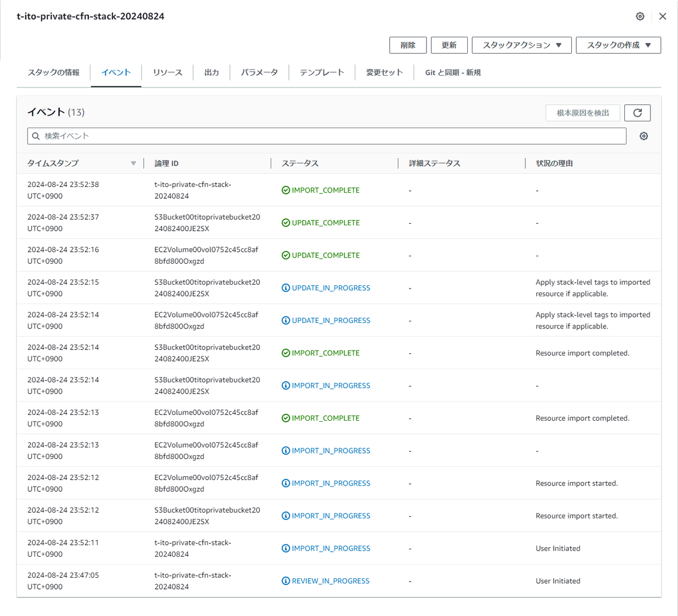Click green check icon of 23:52:16 event
Screen dimensions: 678x616
pyautogui.click(x=286, y=255)
